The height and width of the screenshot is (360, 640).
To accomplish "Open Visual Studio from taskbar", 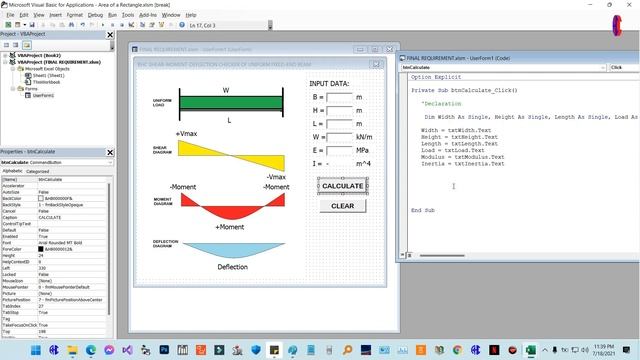I will pyautogui.click(x=127, y=350).
